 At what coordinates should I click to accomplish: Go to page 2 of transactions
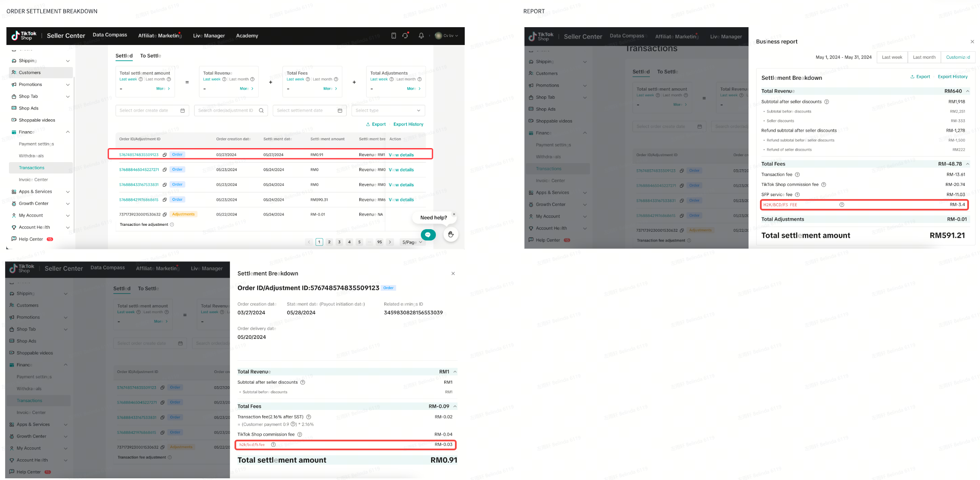pos(329,242)
